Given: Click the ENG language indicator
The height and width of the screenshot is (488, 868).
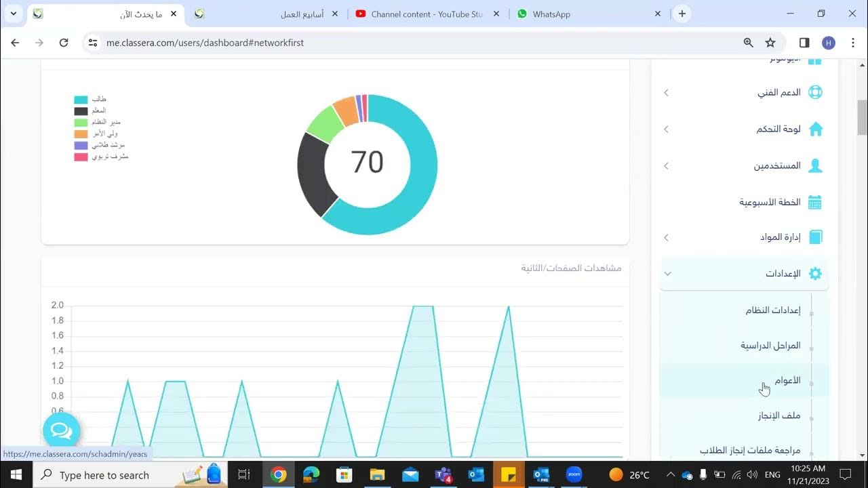Looking at the screenshot, I should point(772,474).
